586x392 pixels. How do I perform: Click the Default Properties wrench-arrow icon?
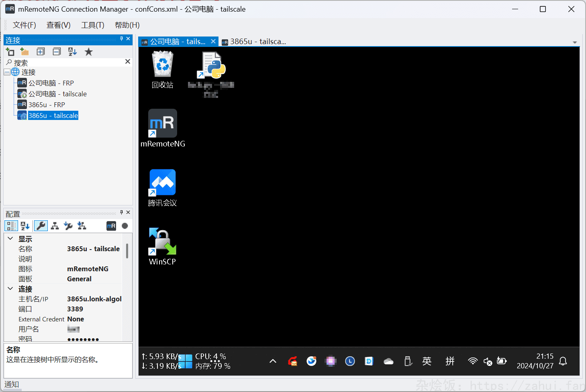pyautogui.click(x=68, y=226)
